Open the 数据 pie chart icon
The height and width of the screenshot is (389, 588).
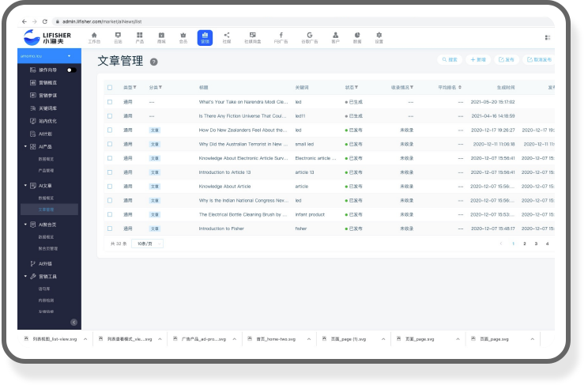tap(357, 37)
